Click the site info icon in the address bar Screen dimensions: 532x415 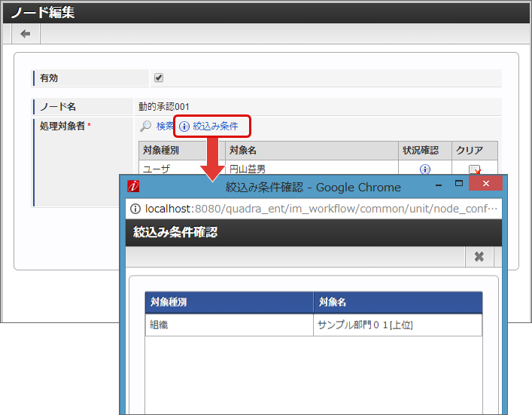[135, 209]
